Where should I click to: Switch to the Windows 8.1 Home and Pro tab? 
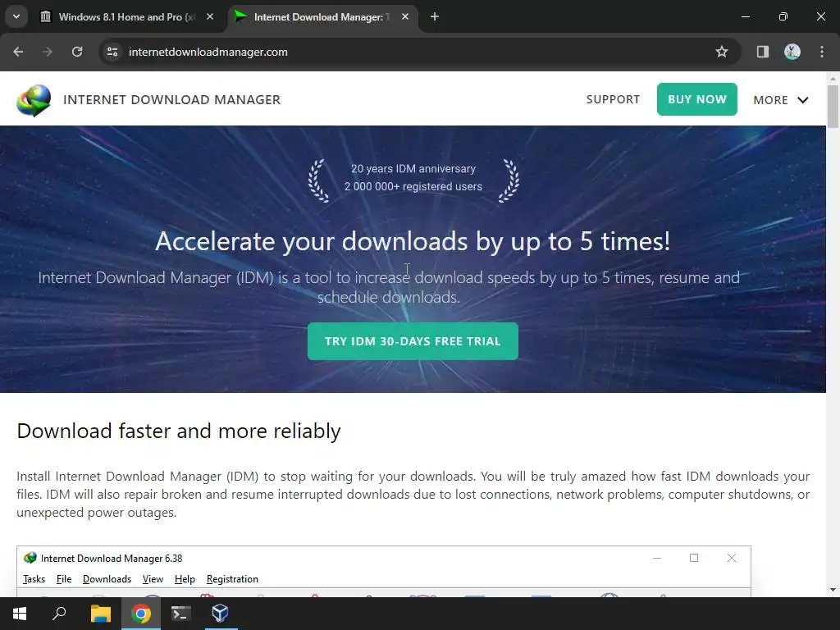(127, 17)
